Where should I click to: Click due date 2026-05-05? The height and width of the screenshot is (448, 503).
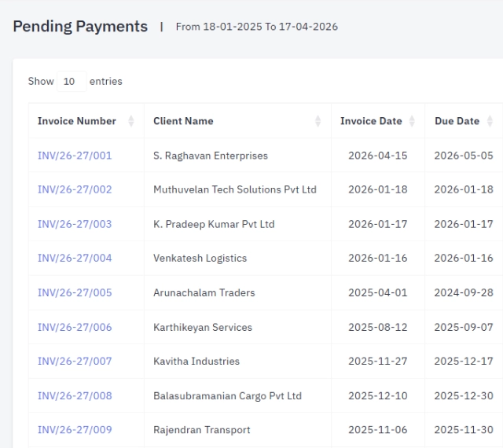(464, 156)
